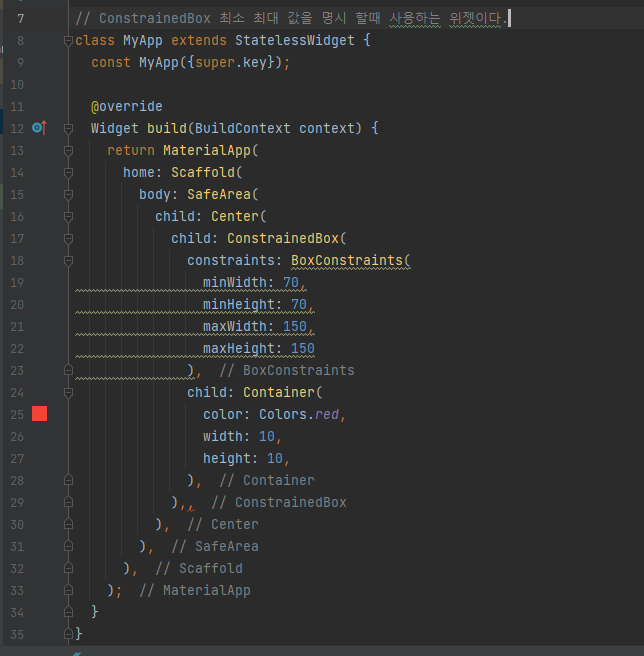The height and width of the screenshot is (656, 644).
Task: Click the Korean comment on line 7
Action: [x=291, y=18]
